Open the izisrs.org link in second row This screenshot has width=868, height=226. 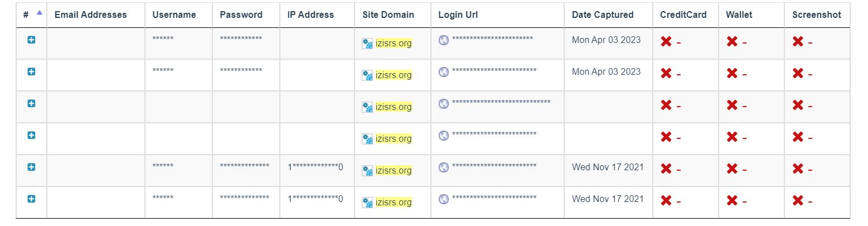point(394,75)
